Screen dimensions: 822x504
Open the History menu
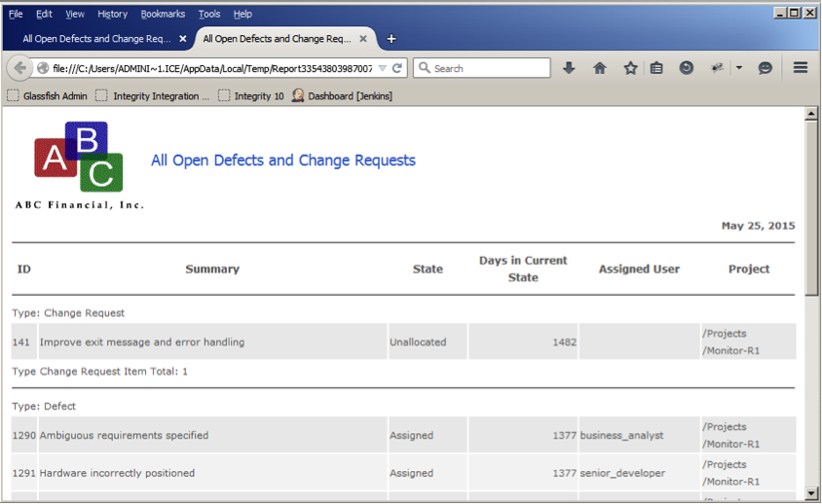coord(112,14)
